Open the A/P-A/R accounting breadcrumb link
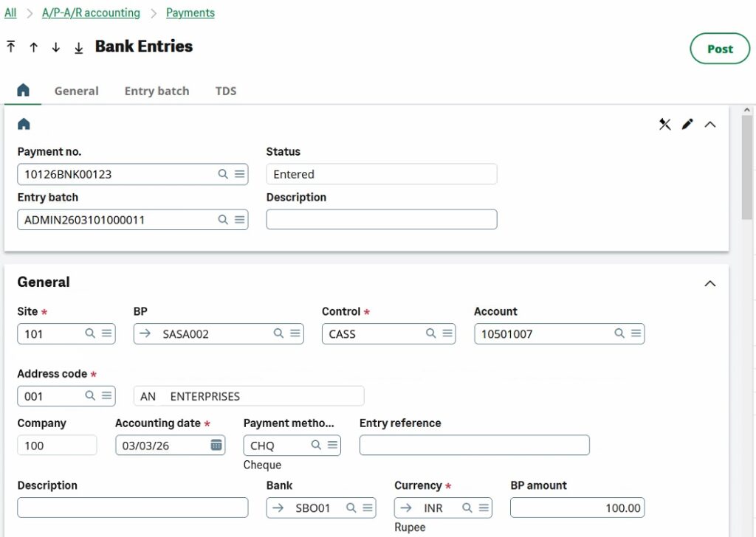The width and height of the screenshot is (756, 537). [x=91, y=13]
